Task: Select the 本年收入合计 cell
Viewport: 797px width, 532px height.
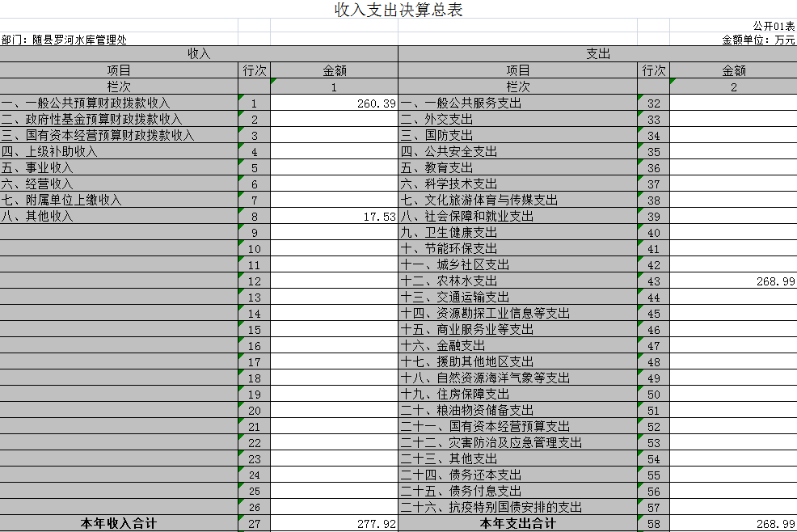Action: click(119, 524)
